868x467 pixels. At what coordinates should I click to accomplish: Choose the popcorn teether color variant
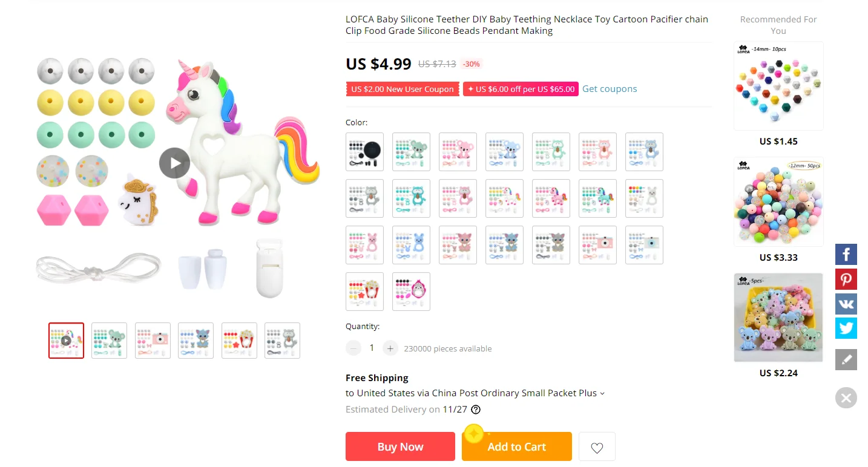(365, 292)
